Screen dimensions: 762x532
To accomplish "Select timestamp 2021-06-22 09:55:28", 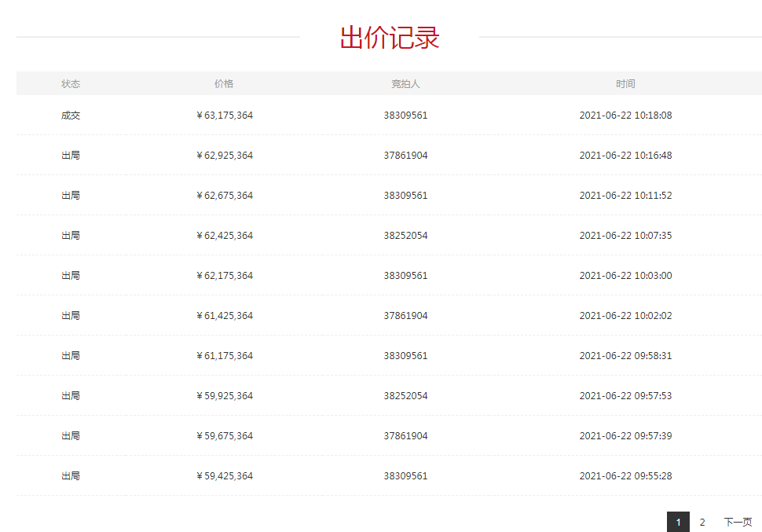I will pyautogui.click(x=625, y=475).
